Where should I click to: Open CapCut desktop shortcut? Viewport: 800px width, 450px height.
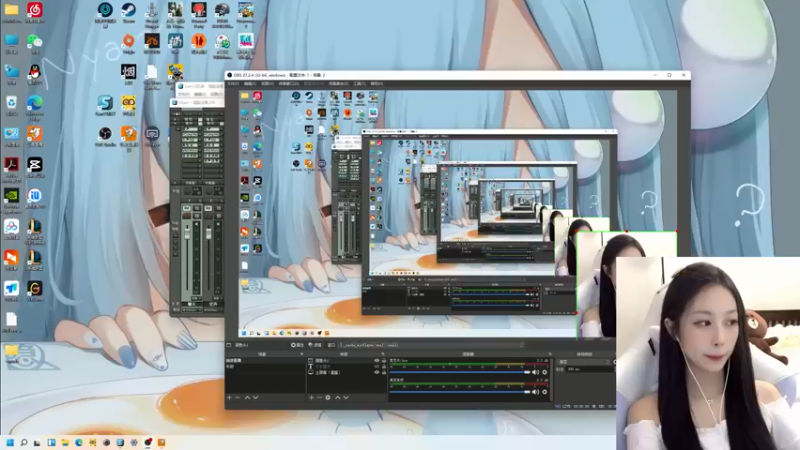pos(35,167)
